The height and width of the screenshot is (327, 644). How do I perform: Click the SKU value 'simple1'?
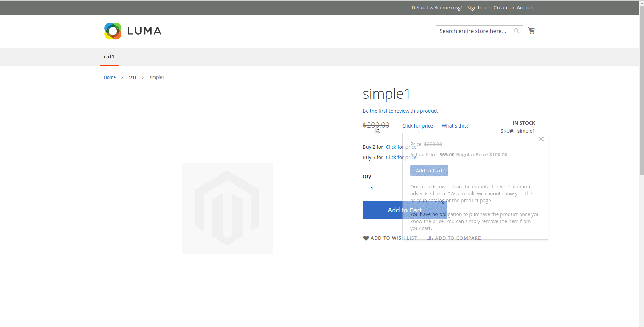coord(526,131)
